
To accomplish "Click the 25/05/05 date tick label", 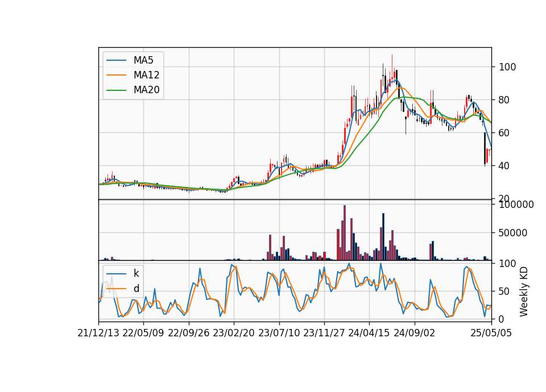I will click(x=491, y=333).
